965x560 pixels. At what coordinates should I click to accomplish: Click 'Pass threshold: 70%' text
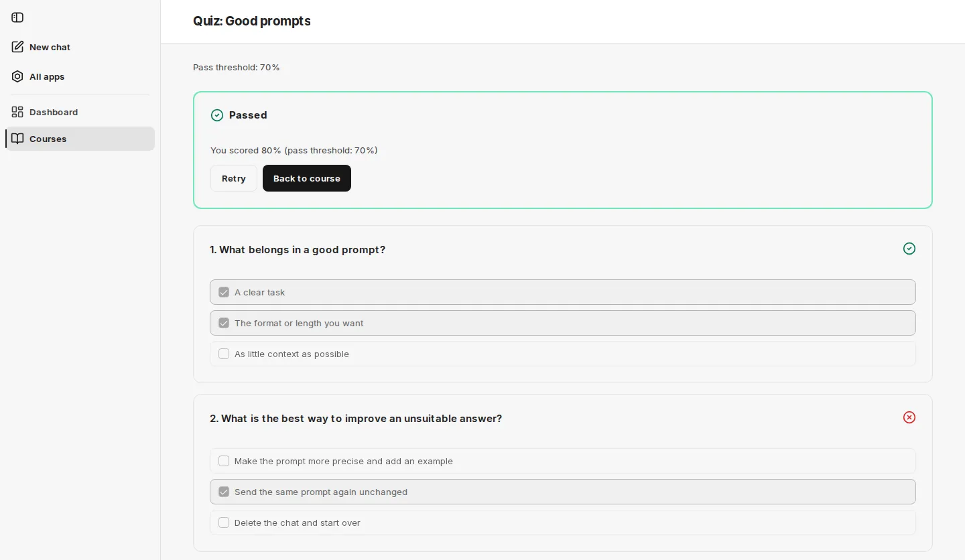click(237, 68)
